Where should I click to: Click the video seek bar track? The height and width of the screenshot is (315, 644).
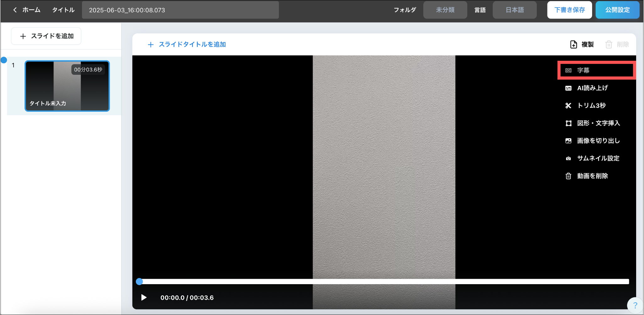[384, 282]
